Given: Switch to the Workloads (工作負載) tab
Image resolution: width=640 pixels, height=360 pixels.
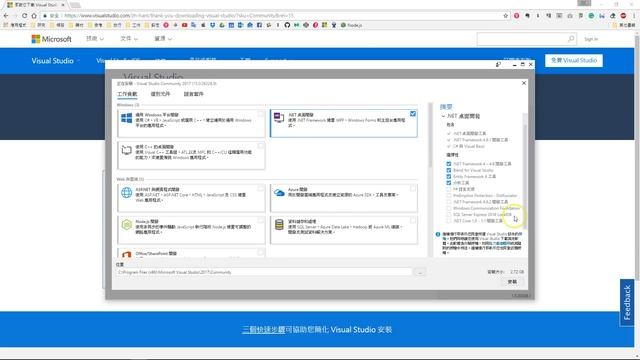Looking at the screenshot, I should pyautogui.click(x=127, y=94).
